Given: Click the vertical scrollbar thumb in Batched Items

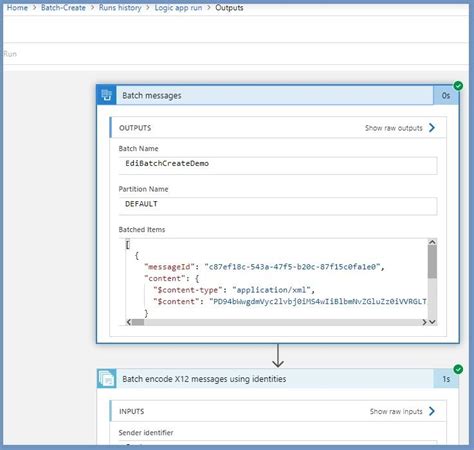Looking at the screenshot, I should tap(432, 262).
